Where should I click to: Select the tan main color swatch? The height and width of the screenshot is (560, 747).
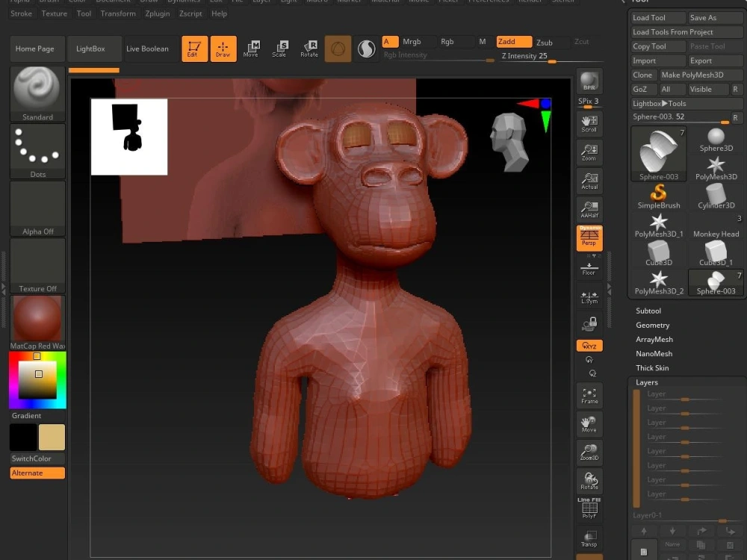52,437
